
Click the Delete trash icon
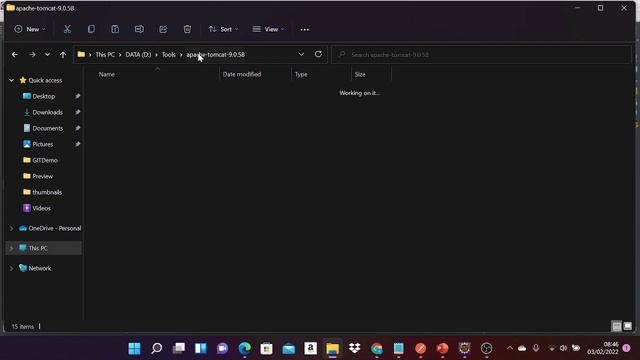pos(187,29)
